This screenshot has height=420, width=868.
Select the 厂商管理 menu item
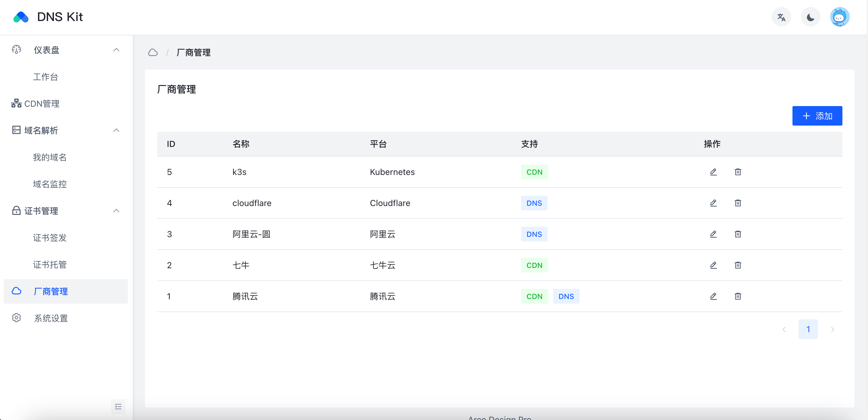(x=66, y=291)
